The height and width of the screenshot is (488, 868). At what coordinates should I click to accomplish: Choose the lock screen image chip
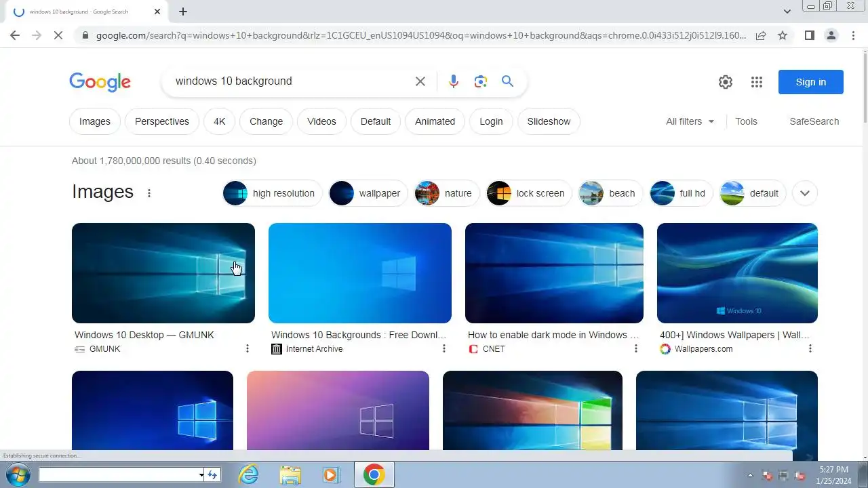point(529,193)
